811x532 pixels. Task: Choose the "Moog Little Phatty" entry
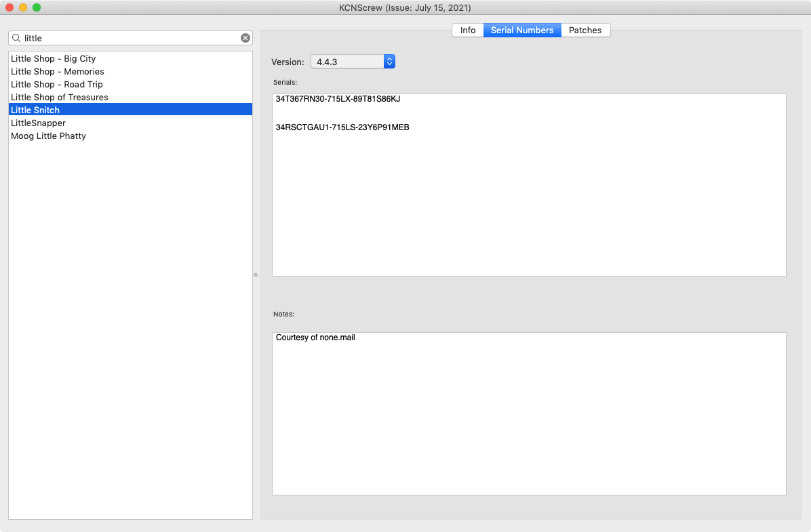pyautogui.click(x=48, y=136)
